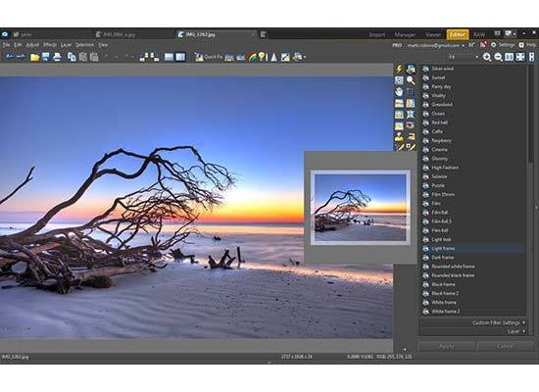
Task: Open a file with the yellow folder icon
Action: pos(34,57)
